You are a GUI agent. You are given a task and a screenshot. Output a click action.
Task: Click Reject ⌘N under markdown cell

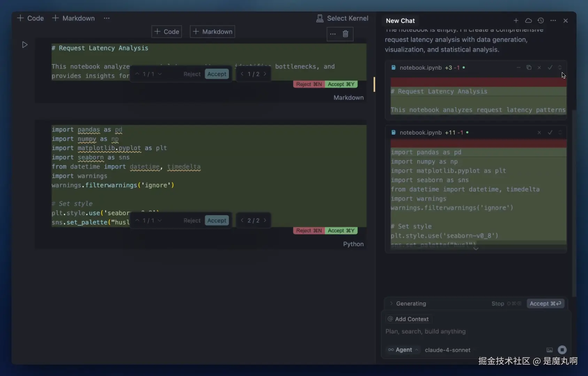309,84
